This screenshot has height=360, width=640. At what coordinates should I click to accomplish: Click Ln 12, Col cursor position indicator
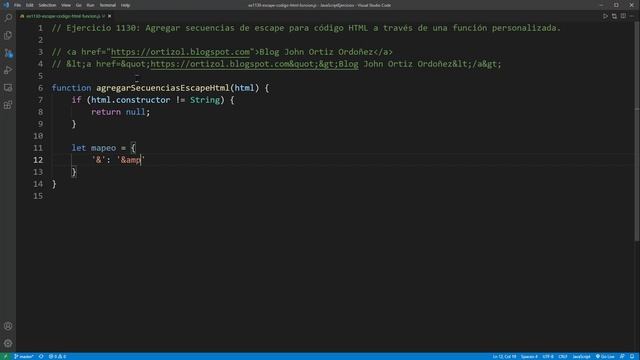pos(504,356)
